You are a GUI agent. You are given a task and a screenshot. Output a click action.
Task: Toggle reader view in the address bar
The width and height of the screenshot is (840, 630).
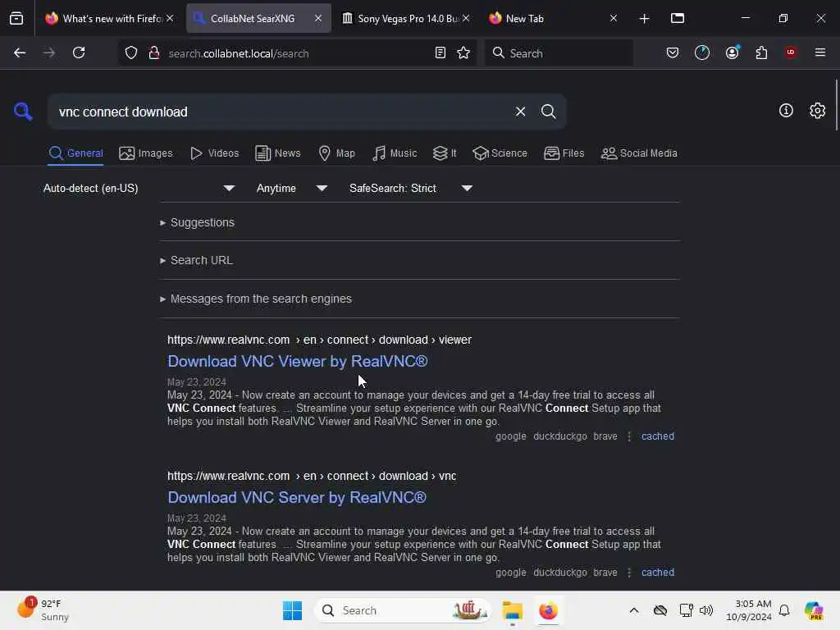pyautogui.click(x=441, y=53)
